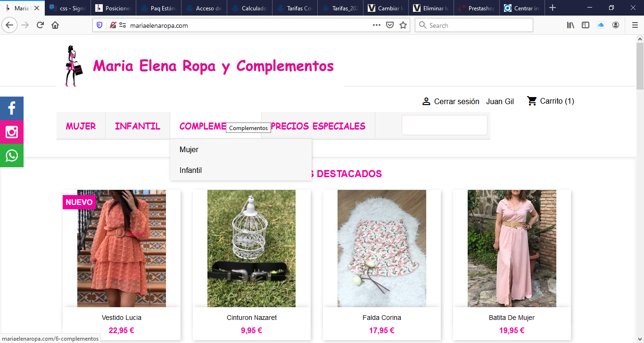Click the Maria Elena Ropa y Complementos title
Screen dimensions: 644x343
pos(214,66)
